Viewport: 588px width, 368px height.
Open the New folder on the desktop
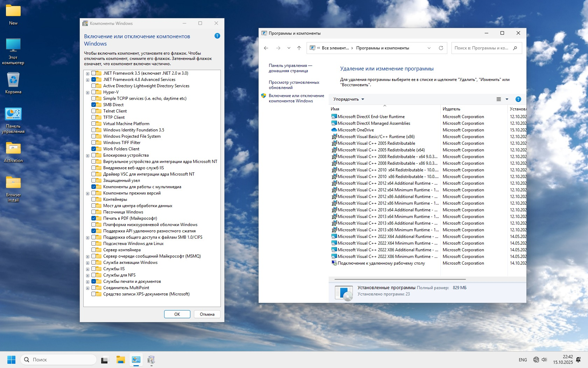(x=13, y=15)
